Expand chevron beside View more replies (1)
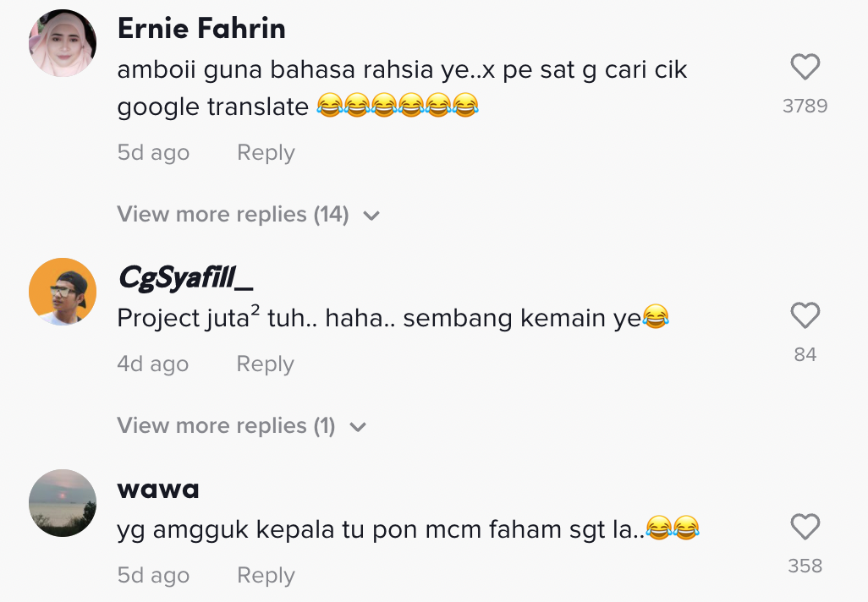The image size is (868, 602). [358, 427]
